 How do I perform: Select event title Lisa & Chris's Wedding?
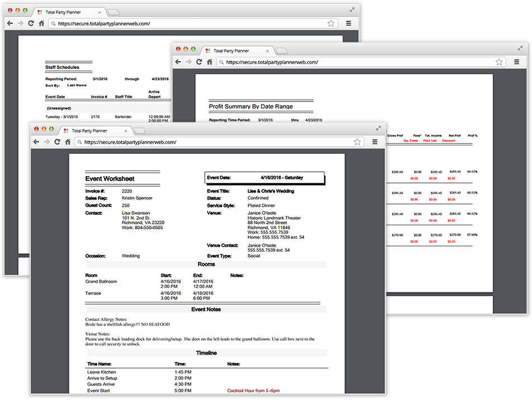[x=271, y=191]
